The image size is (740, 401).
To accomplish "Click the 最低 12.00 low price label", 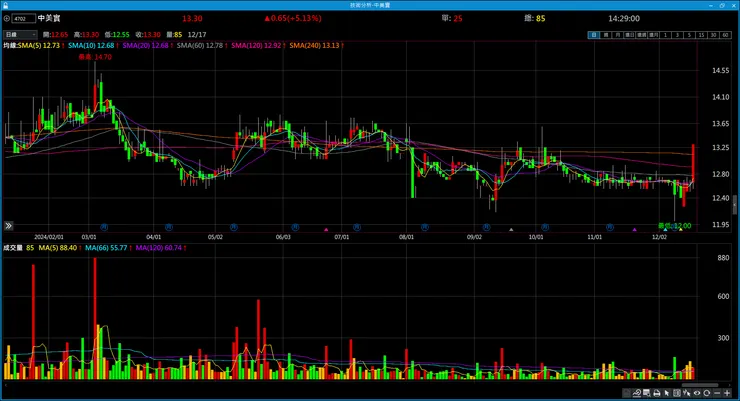I will point(675,226).
